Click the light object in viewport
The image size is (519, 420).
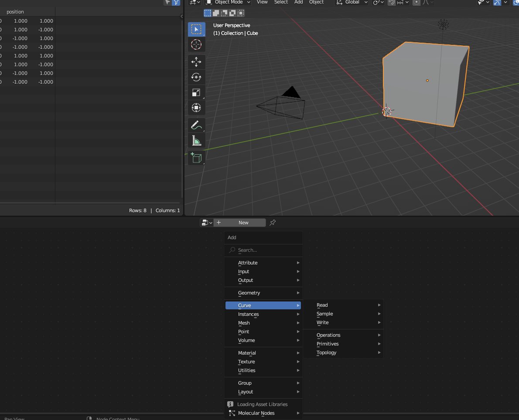pyautogui.click(x=443, y=24)
